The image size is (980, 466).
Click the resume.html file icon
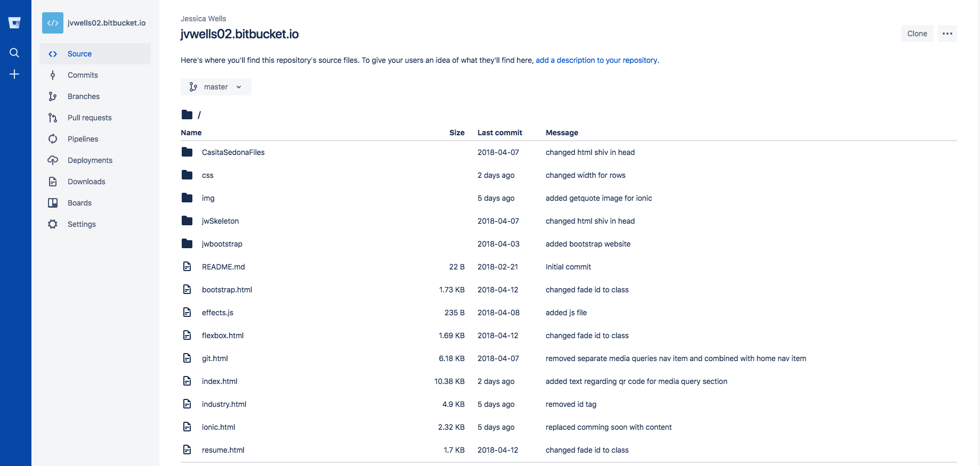[x=187, y=450]
